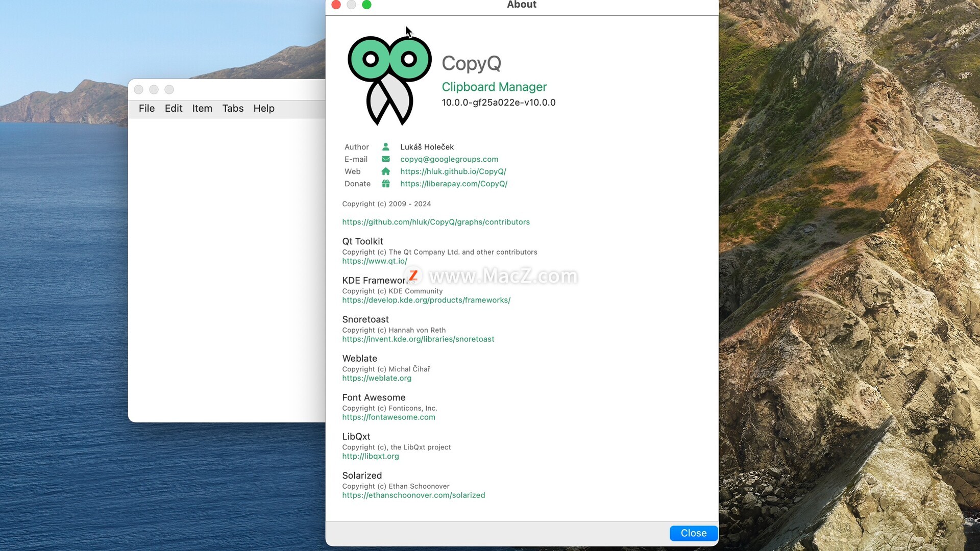Click the version text 10.0.0-gf25a022e-v10.0.0
Viewport: 980px width, 551px height.
pos(499,103)
